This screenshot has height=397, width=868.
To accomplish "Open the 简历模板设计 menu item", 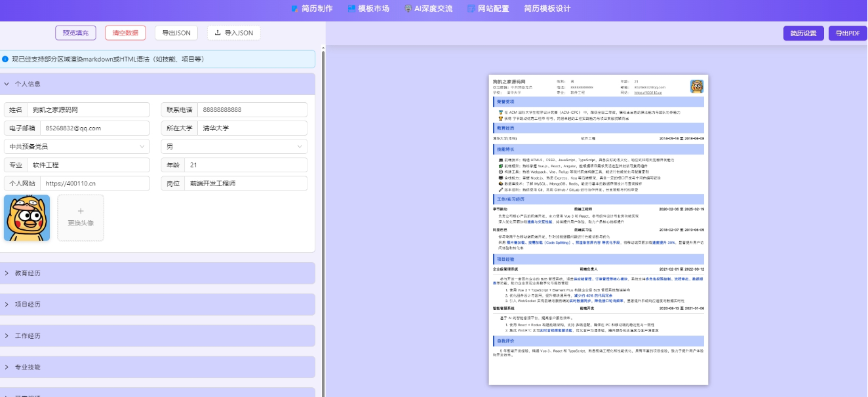I will click(x=547, y=9).
